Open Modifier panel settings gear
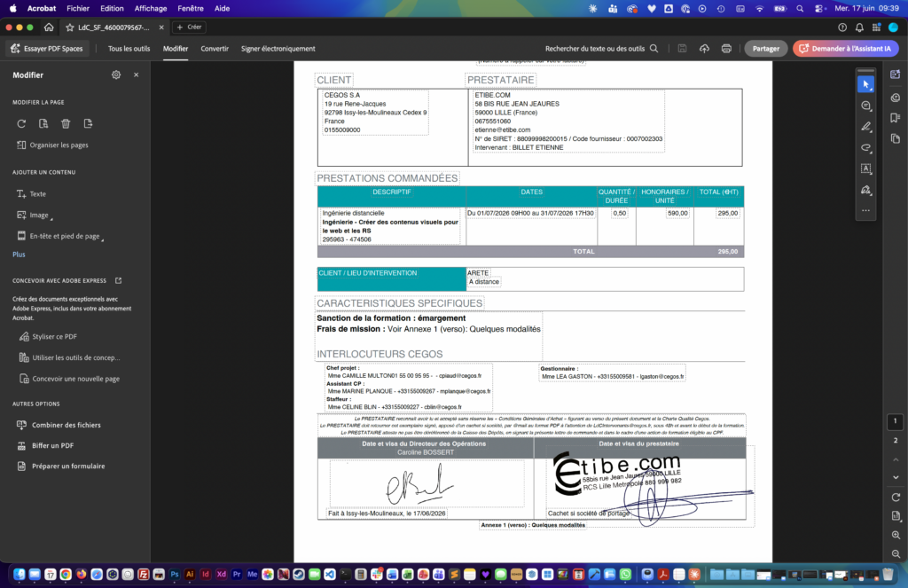Screen dimensions: 908x588 pyautogui.click(x=116, y=74)
